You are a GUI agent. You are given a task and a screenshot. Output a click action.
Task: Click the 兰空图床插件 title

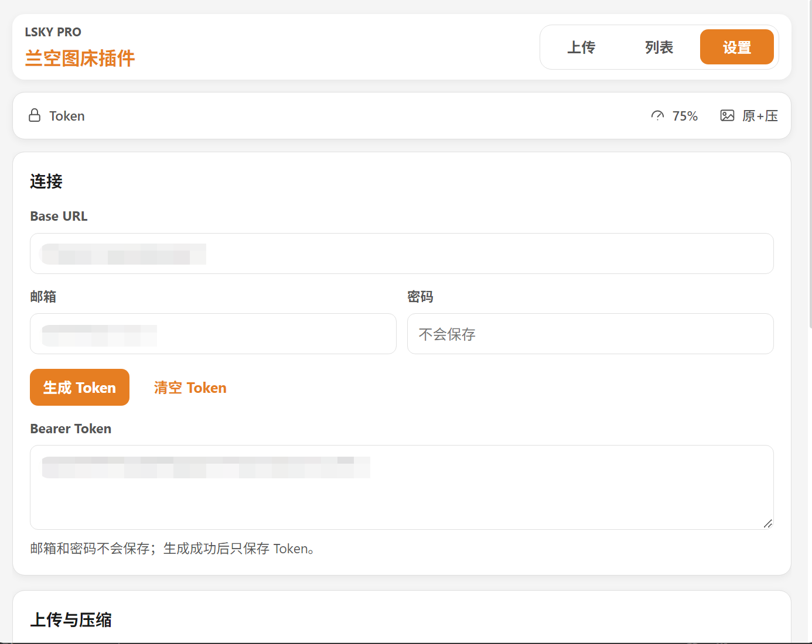pyautogui.click(x=80, y=58)
